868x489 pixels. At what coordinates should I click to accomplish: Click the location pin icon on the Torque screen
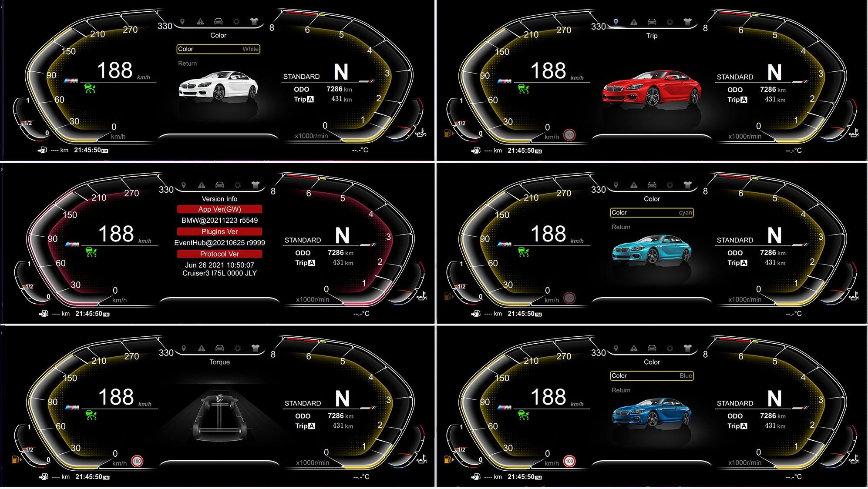click(184, 348)
